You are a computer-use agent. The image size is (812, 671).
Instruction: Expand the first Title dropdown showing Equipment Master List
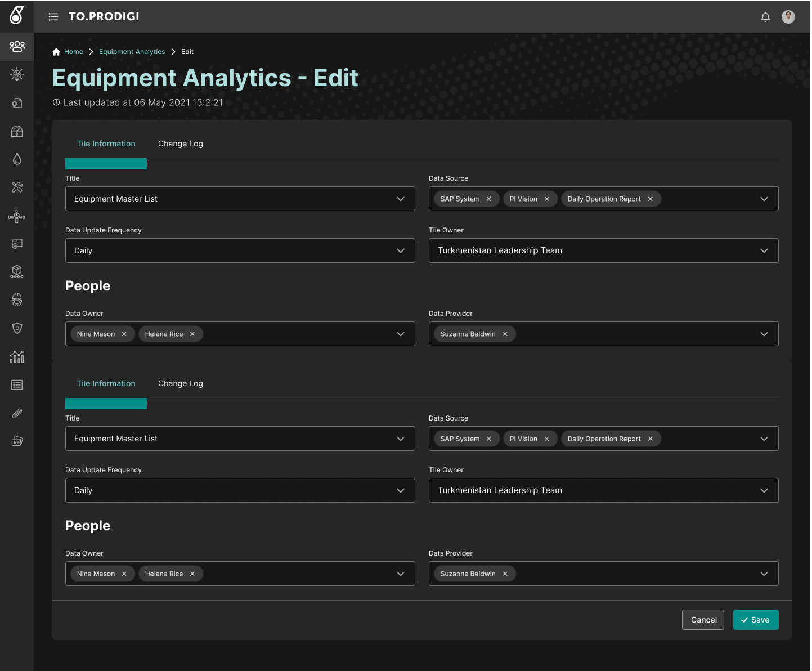point(400,199)
